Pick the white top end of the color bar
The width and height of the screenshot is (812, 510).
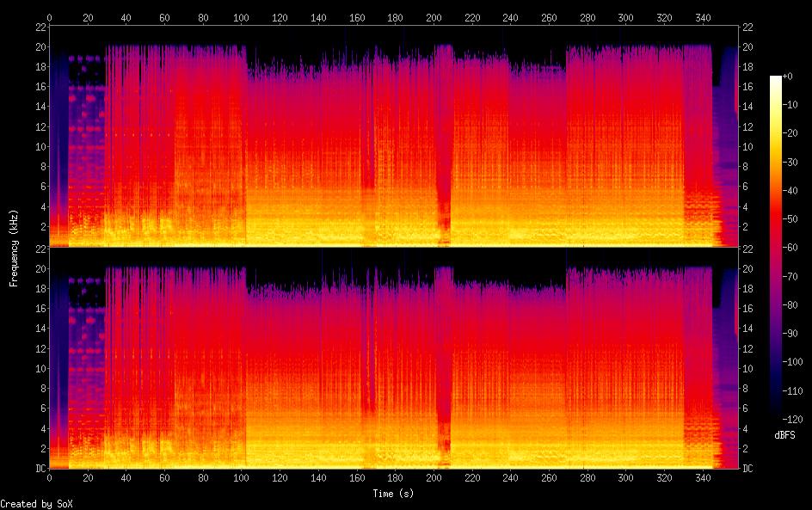(776, 78)
